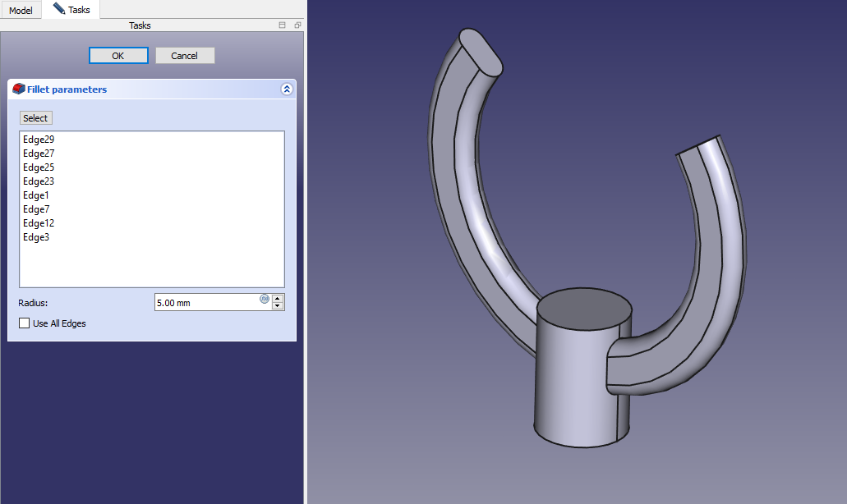
Task: Click the panel collapse icon beside Tasks title
Action: coord(282,25)
